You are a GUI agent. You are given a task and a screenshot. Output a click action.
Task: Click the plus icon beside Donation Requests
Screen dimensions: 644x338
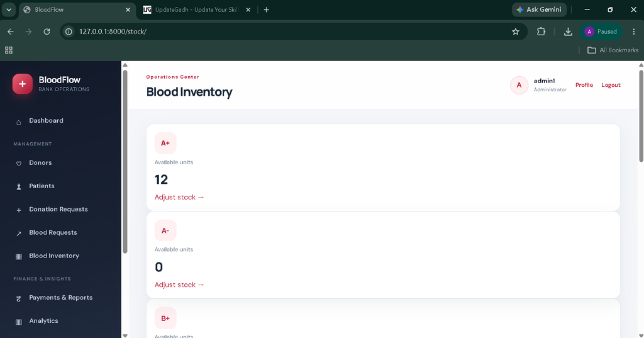(x=18, y=210)
